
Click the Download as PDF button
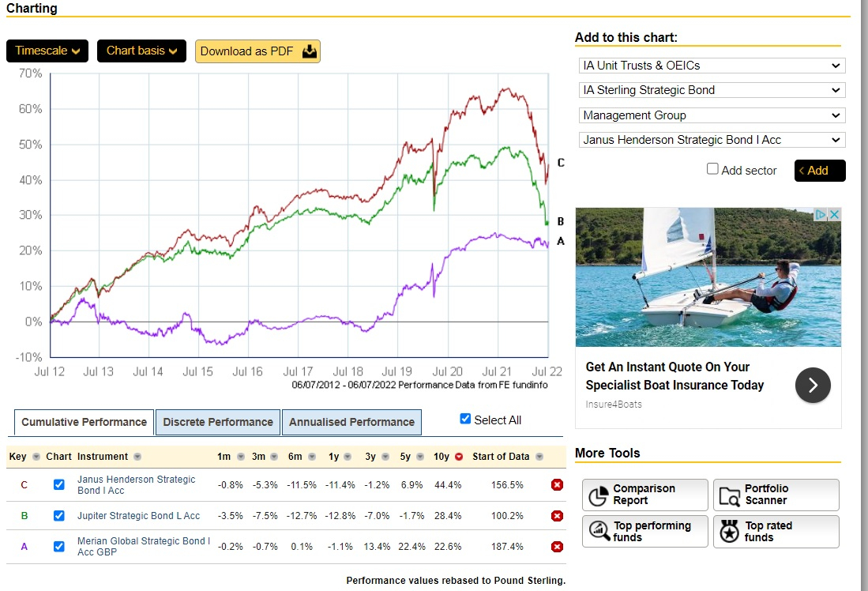coord(257,51)
